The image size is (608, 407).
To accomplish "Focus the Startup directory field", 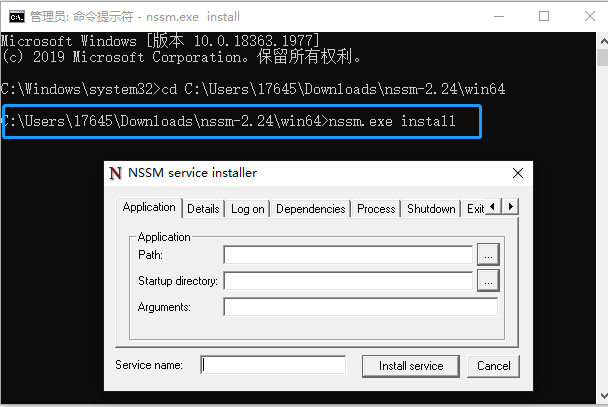I will pyautogui.click(x=348, y=281).
